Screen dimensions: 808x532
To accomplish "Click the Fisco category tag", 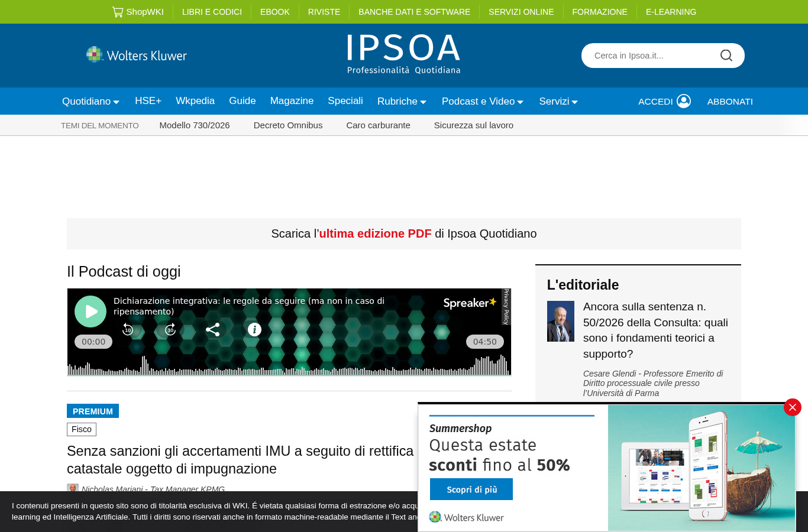I will pos(82,429).
